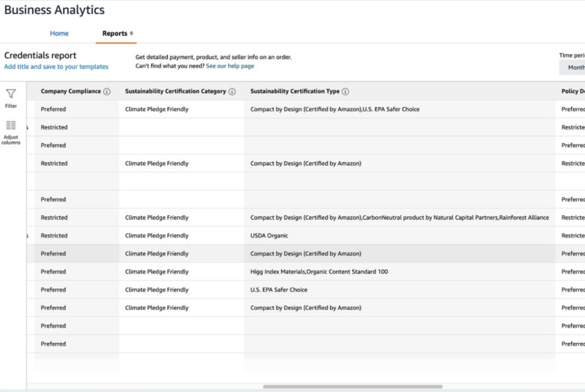Click the CarbonNeutral Rainforest Alliance certification cell
The height and width of the screenshot is (392, 585).
point(399,217)
